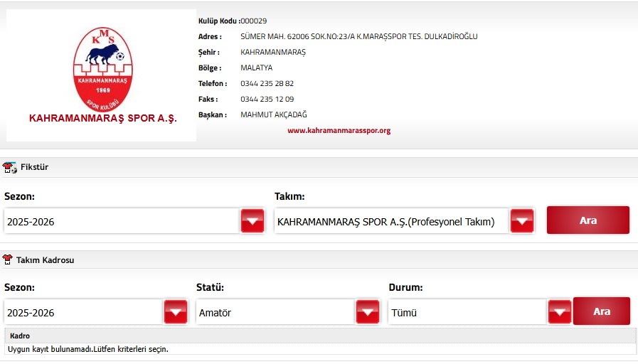Click the fax number 0344 235 12 09
This screenshot has width=638, height=364.
point(267,100)
